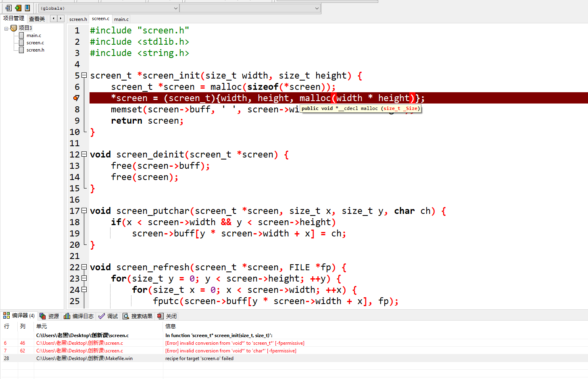This screenshot has height=379, width=588.
Task: Click line number 1 in the gutter
Action: pos(77,31)
